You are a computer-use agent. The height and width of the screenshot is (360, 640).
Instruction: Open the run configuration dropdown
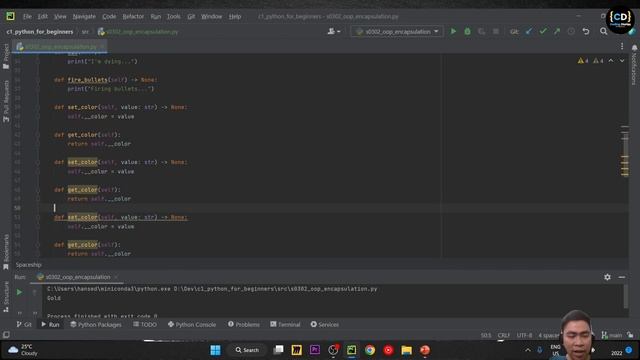tap(397, 31)
